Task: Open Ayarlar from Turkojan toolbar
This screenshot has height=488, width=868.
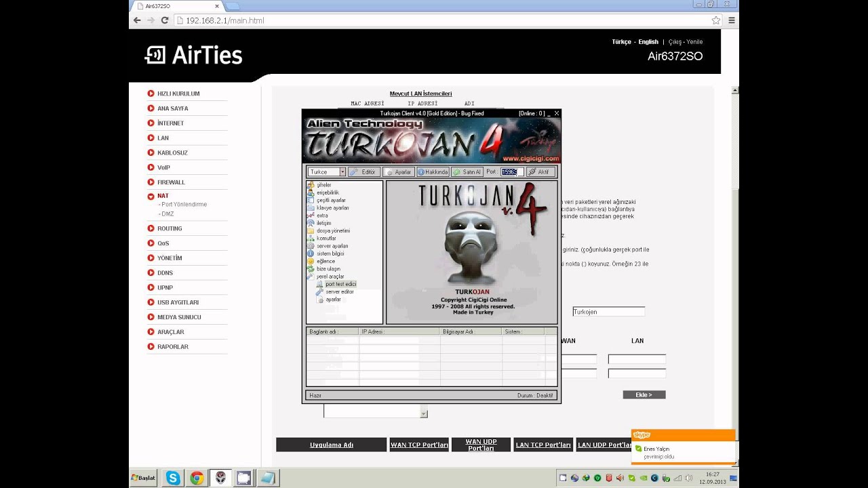Action: click(398, 172)
